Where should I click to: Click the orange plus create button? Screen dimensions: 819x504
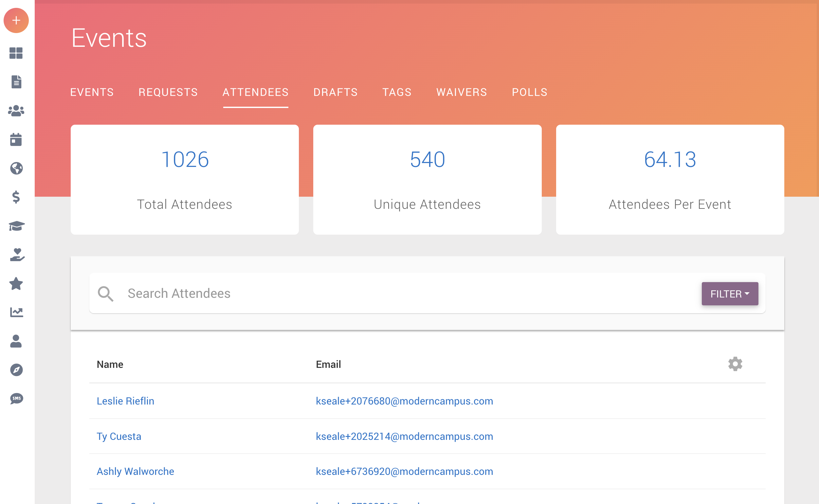(x=16, y=20)
